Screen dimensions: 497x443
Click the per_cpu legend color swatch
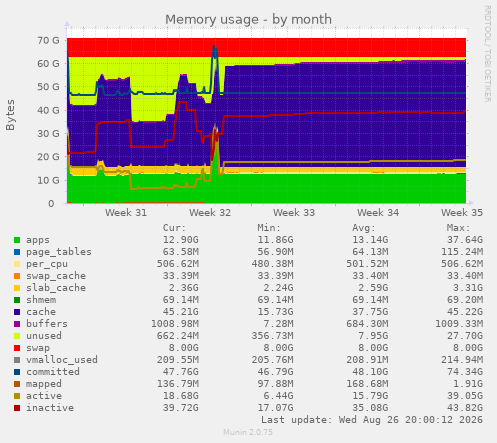point(17,264)
